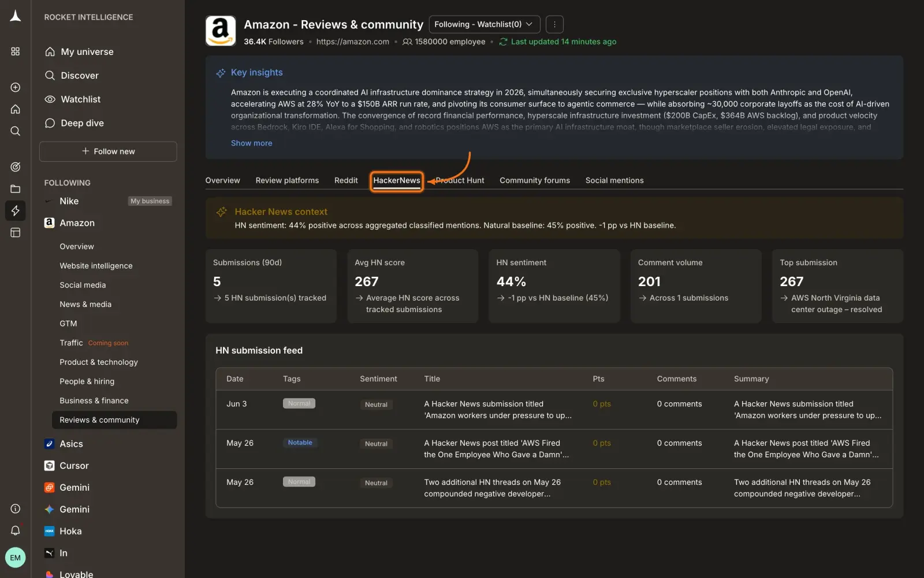Click the sparkle icon beside Key insights
Image resolution: width=924 pixels, height=578 pixels.
click(x=221, y=73)
